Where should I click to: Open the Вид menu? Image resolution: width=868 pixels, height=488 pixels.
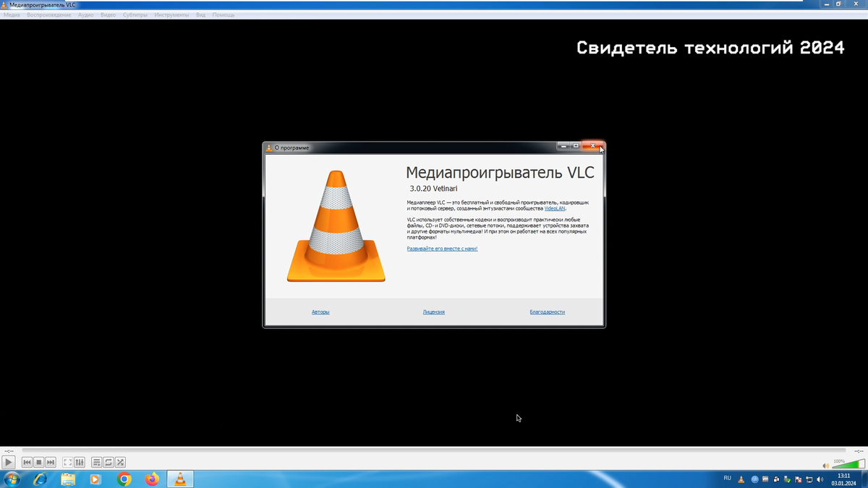point(200,14)
